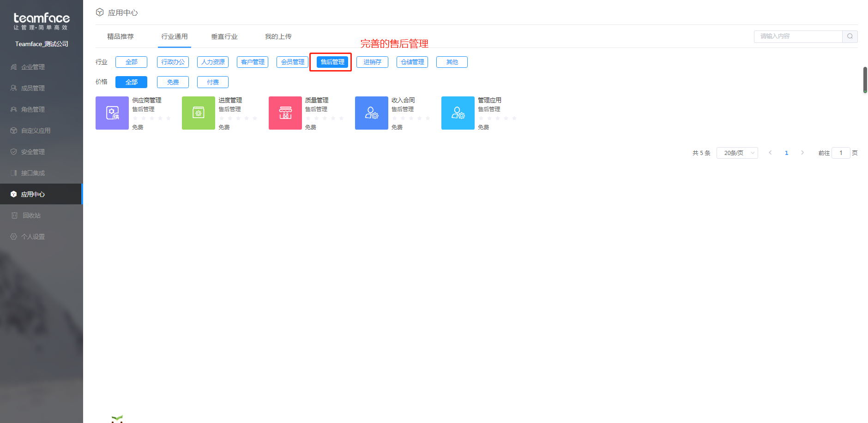Click the search input field
The image size is (868, 423).
coord(798,36)
